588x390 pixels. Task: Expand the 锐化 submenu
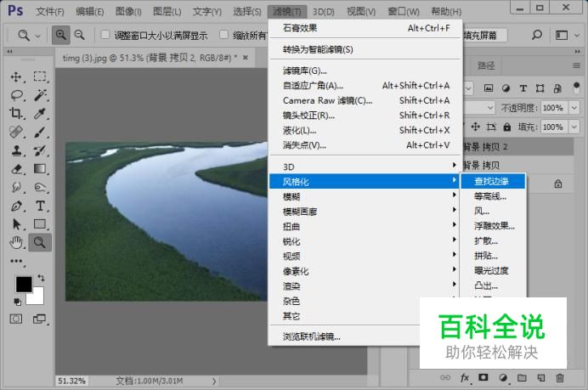pyautogui.click(x=364, y=241)
